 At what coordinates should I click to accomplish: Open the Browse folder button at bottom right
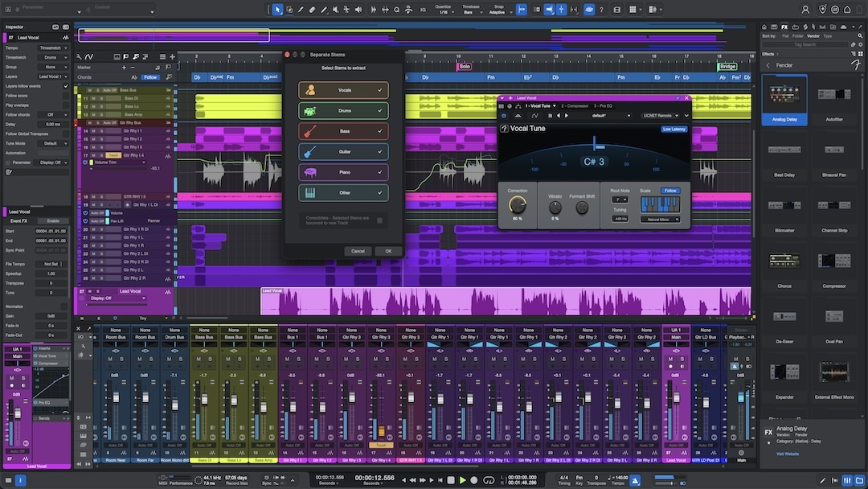(x=859, y=480)
